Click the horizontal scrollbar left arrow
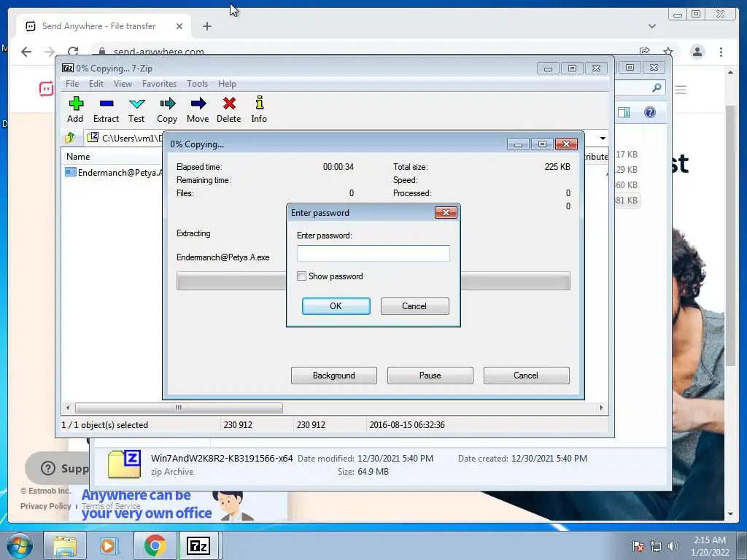The height and width of the screenshot is (560, 747). pyautogui.click(x=68, y=408)
